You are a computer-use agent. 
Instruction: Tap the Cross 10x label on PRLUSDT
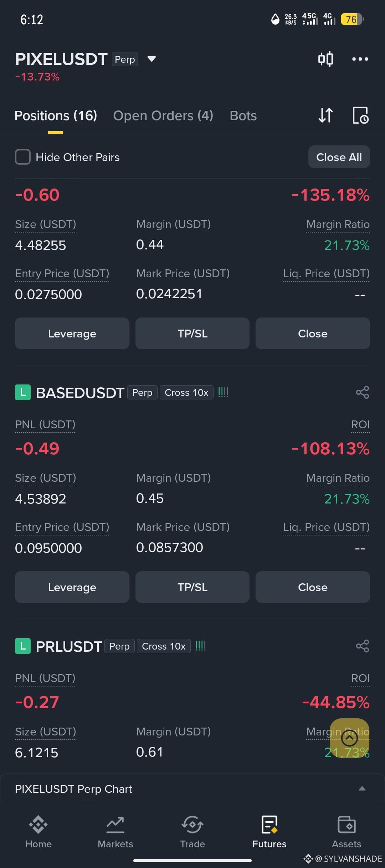[164, 646]
